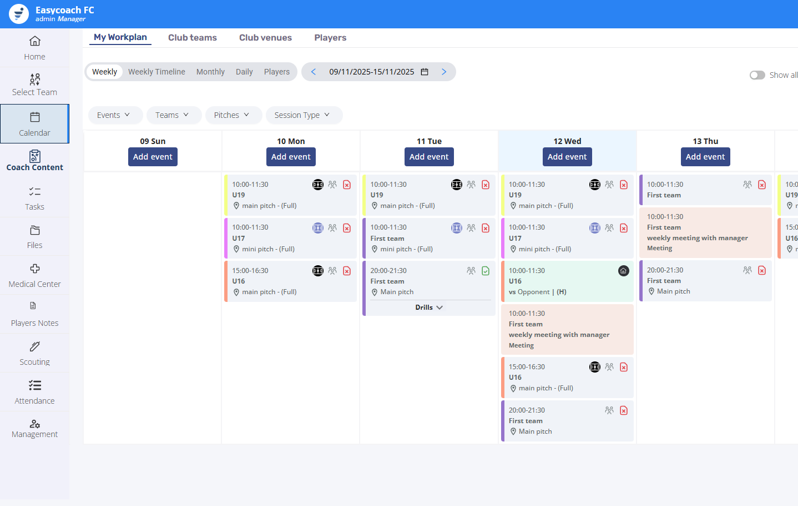Open Scouting in the sidebar

(35, 353)
